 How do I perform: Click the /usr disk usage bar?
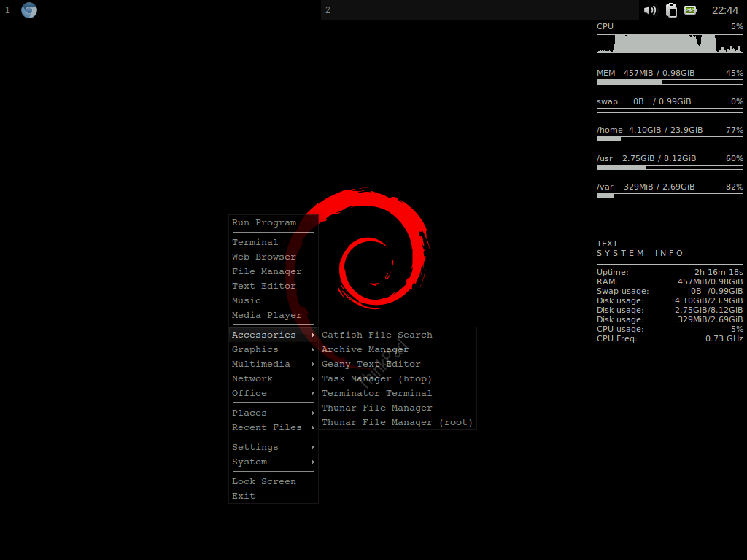670,168
